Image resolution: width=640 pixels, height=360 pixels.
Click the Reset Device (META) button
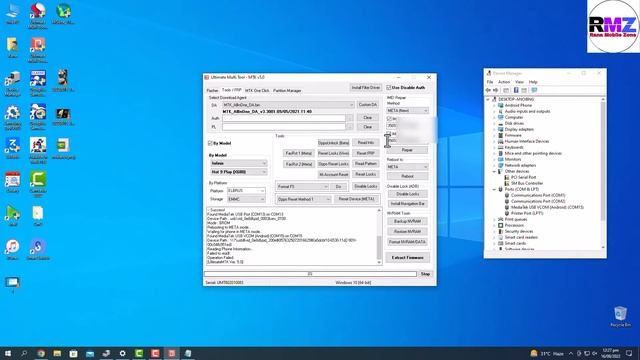coord(356,199)
